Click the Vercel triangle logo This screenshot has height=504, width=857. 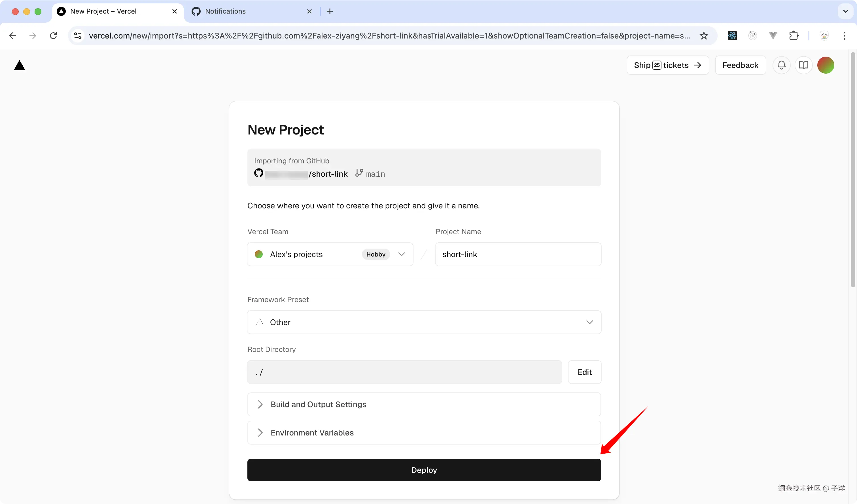coord(19,65)
